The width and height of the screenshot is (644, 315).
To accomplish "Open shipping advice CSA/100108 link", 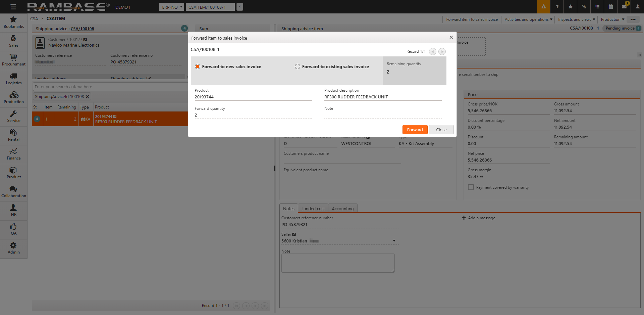I will [82, 29].
